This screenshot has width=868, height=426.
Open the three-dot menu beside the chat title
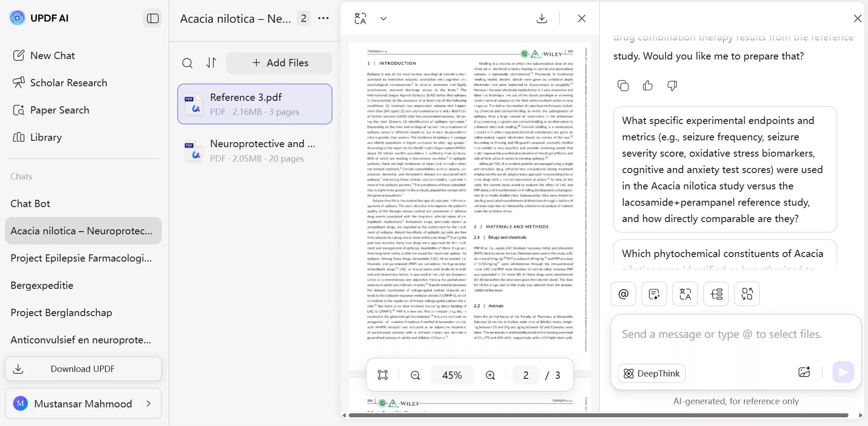point(323,18)
